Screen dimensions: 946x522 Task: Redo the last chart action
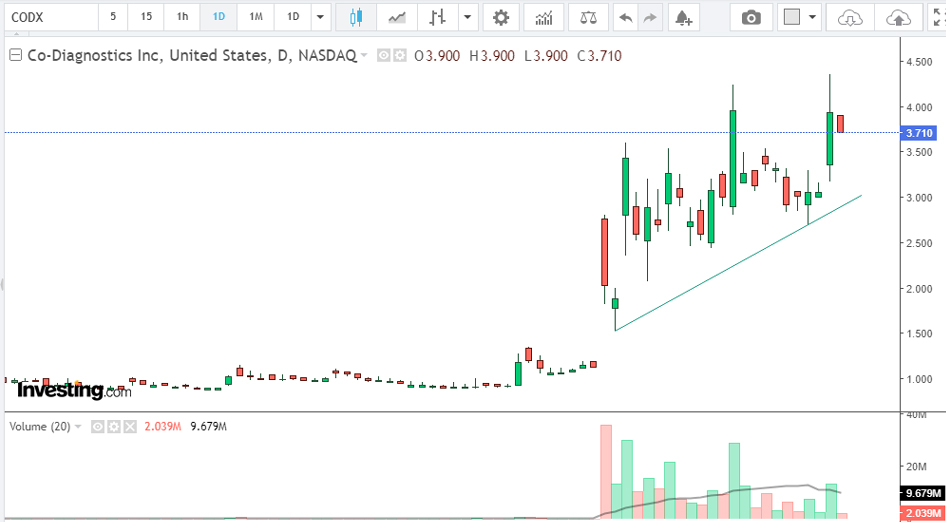point(650,18)
